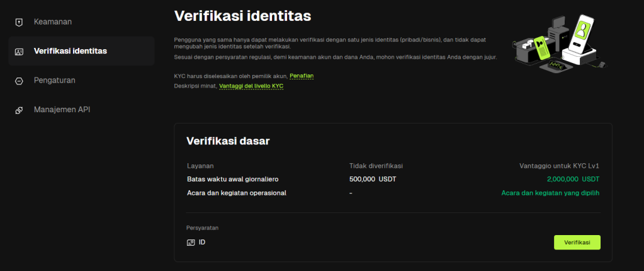Click the Verifikasi identitas ID card icon
This screenshot has width=644, height=271.
click(19, 51)
